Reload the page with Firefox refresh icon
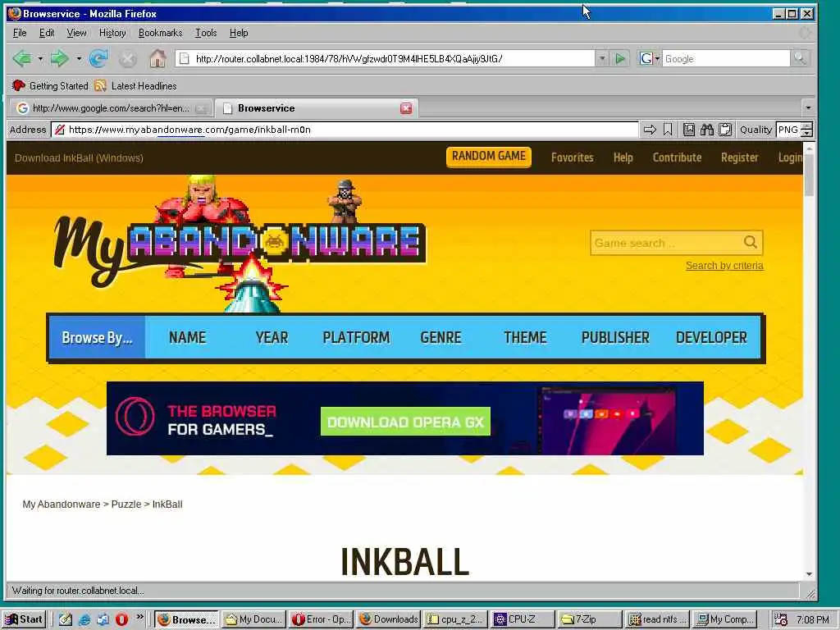Screen dimensions: 840x630 pos(98,58)
